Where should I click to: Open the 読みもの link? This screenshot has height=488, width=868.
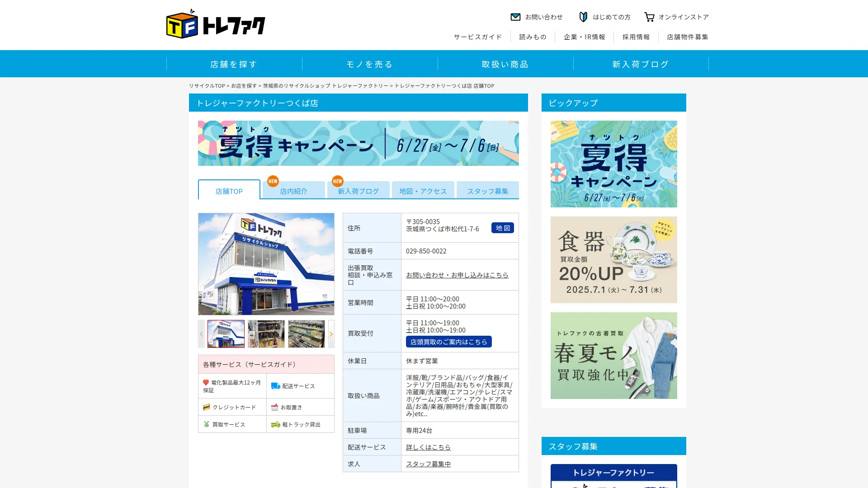point(533,37)
